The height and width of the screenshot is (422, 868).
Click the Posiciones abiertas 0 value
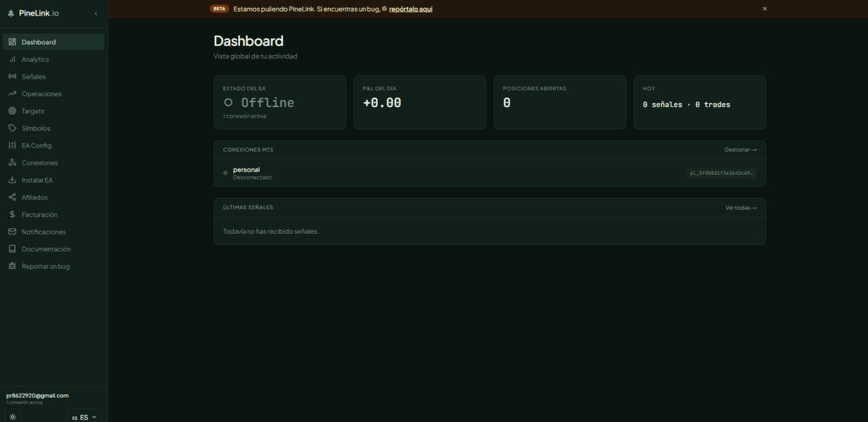tap(507, 103)
